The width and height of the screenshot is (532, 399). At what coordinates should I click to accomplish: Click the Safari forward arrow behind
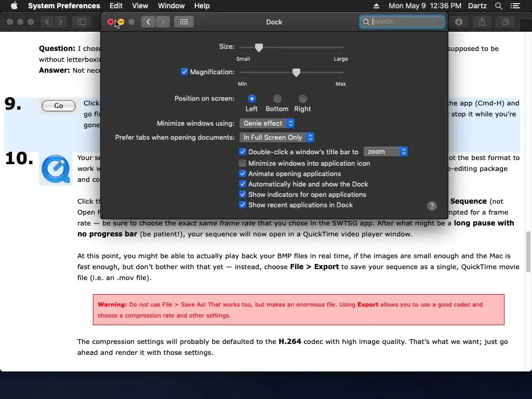60,22
